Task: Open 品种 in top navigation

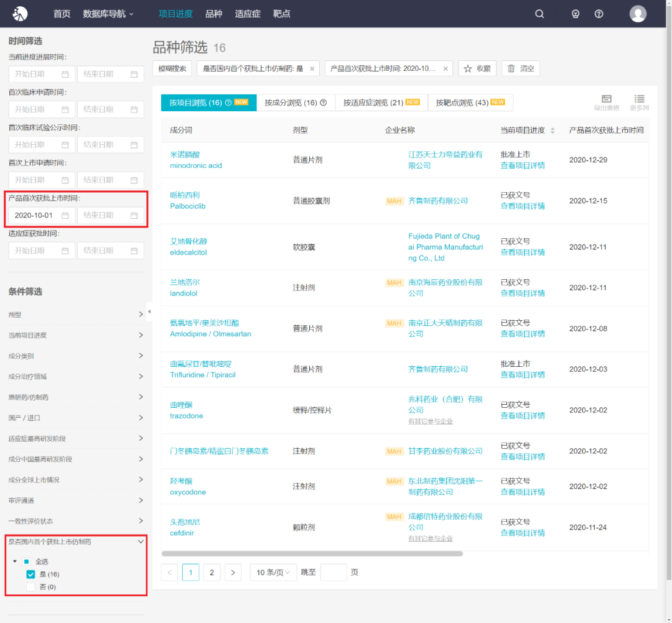Action: (213, 14)
